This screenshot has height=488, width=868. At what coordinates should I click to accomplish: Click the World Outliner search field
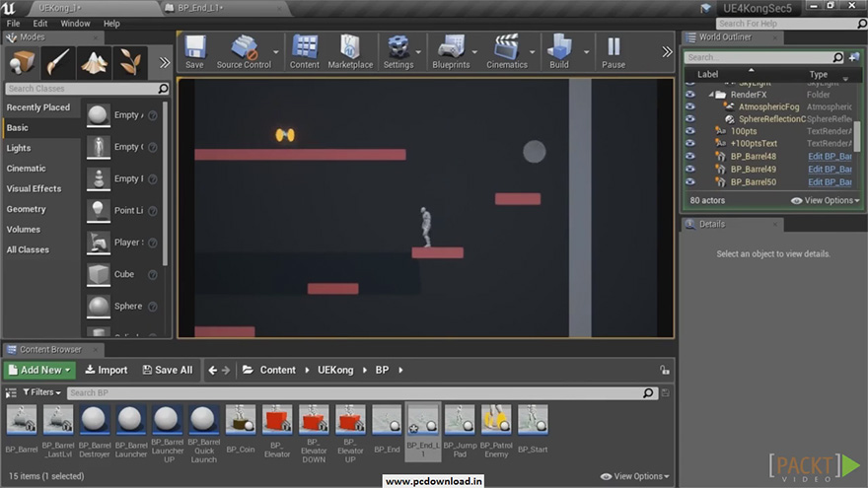[763, 57]
